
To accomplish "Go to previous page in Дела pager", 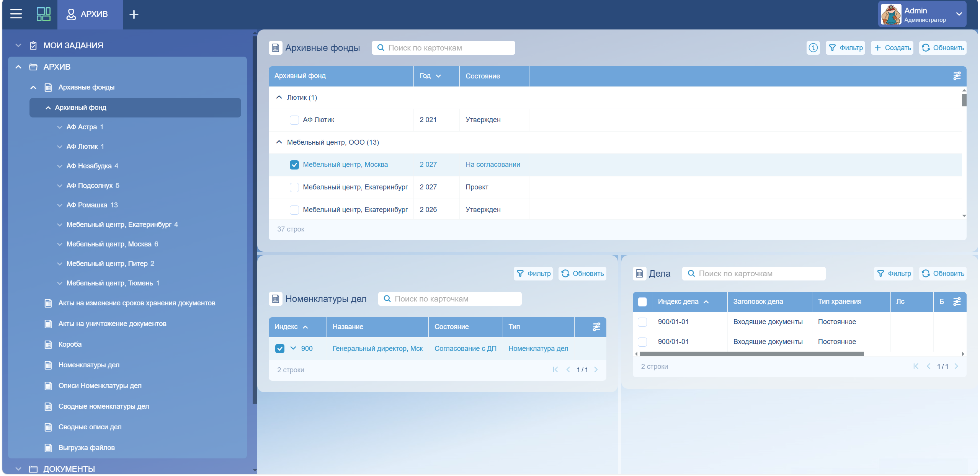I will pos(928,366).
